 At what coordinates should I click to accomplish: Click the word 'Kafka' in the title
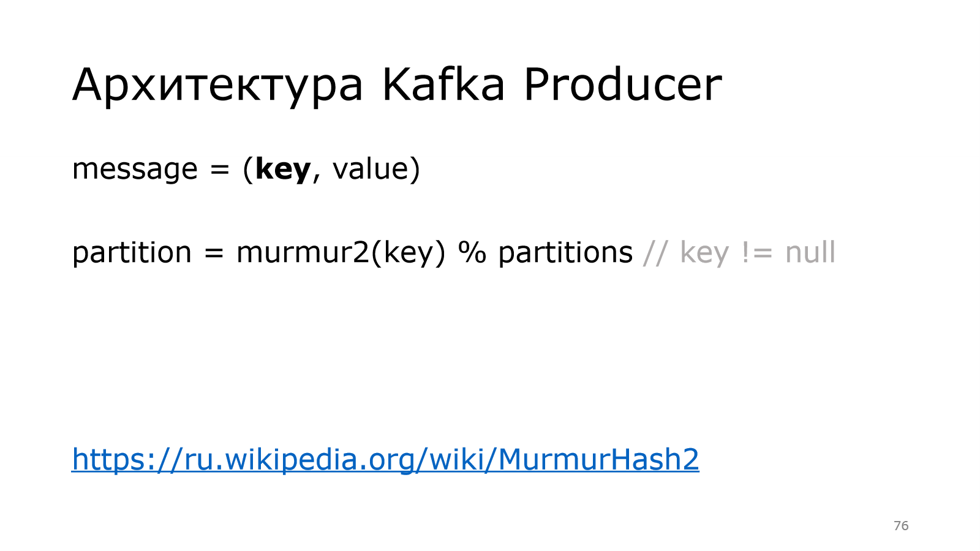443,84
